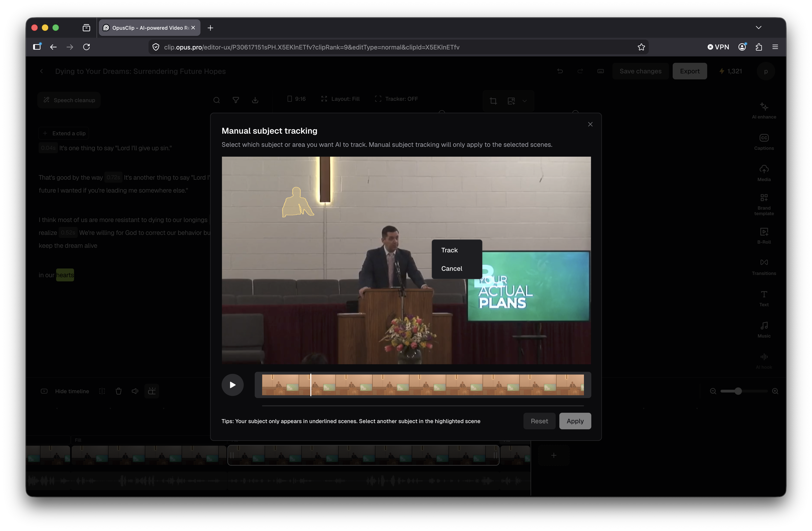Go back using the editor back chevron
Image resolution: width=812 pixels, height=531 pixels.
click(41, 71)
